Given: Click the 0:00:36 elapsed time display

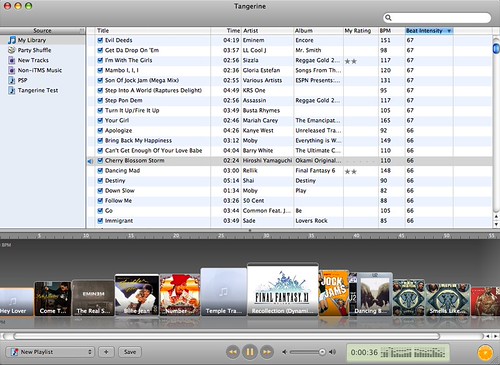Looking at the screenshot, I should [364, 352].
